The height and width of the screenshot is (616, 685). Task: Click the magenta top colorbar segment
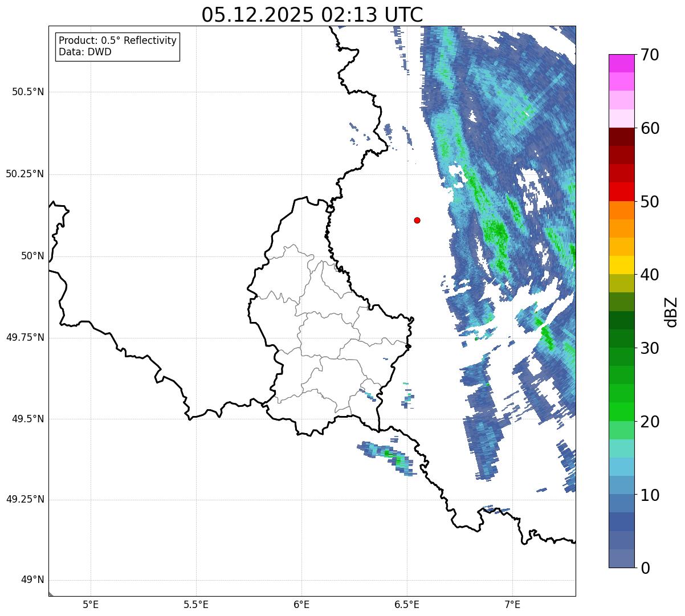[x=622, y=63]
